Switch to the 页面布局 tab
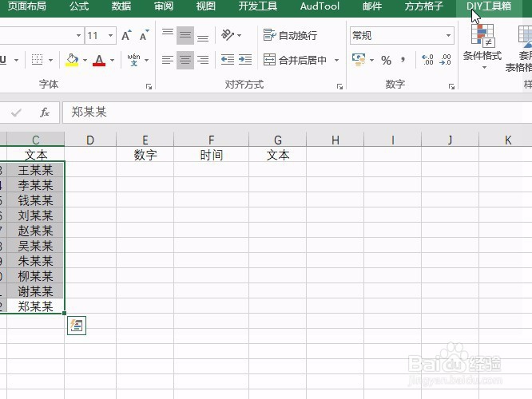Image resolution: width=532 pixels, height=399 pixels. point(27,6)
